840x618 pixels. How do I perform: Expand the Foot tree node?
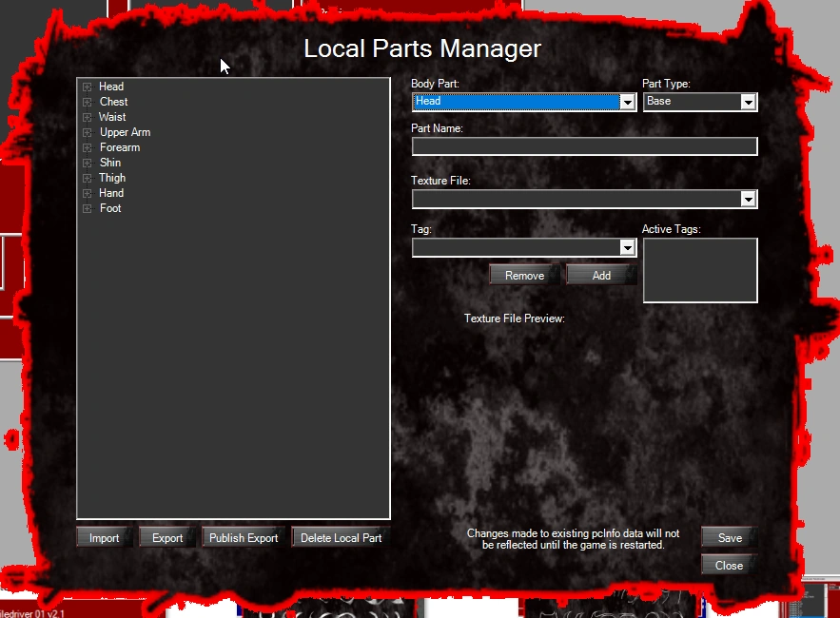click(86, 207)
